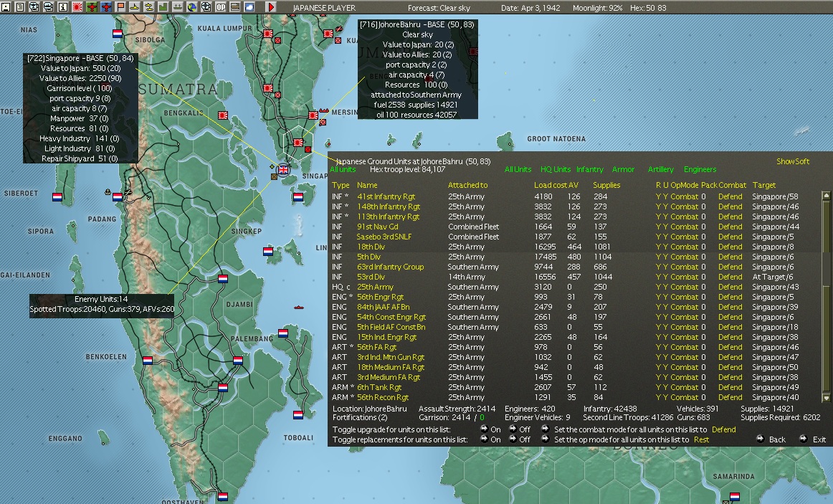
Task: Filter the list by HQ Units
Action: (x=555, y=169)
